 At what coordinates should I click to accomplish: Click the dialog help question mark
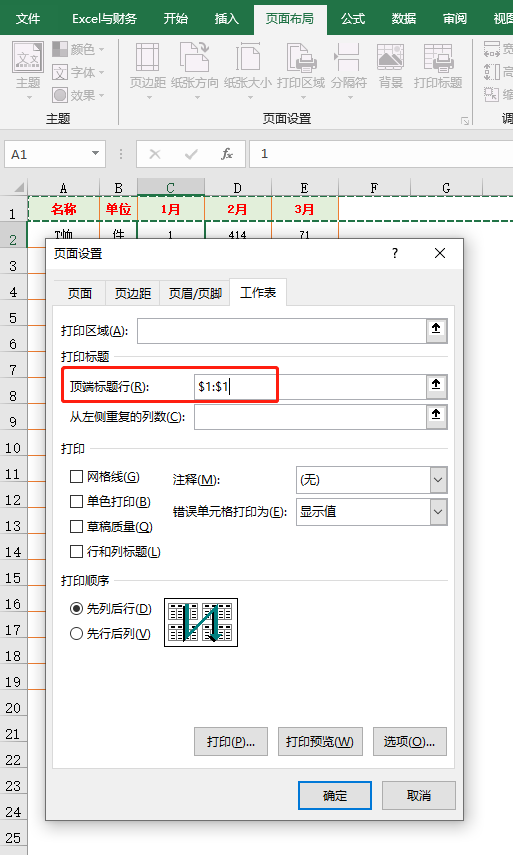coord(395,253)
